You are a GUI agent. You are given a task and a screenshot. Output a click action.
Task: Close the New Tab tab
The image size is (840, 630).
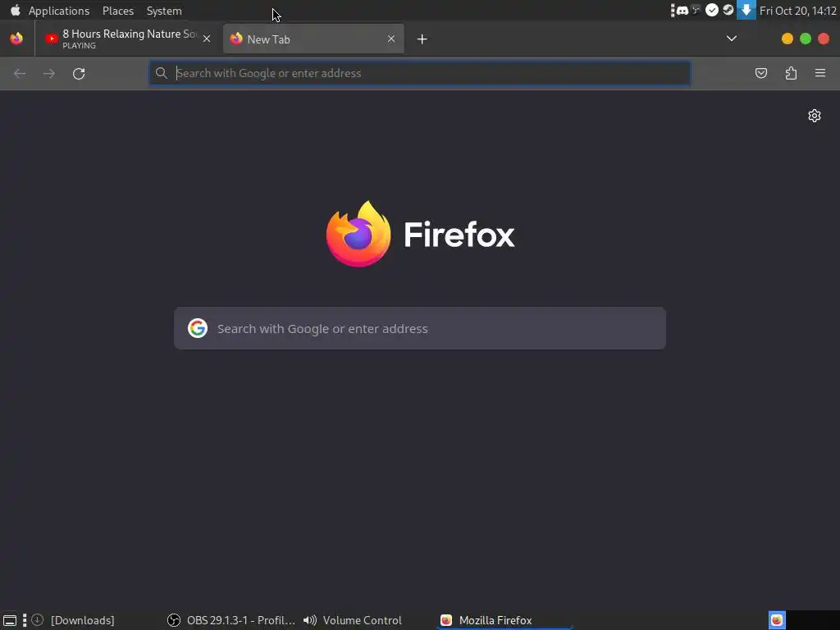click(x=391, y=39)
